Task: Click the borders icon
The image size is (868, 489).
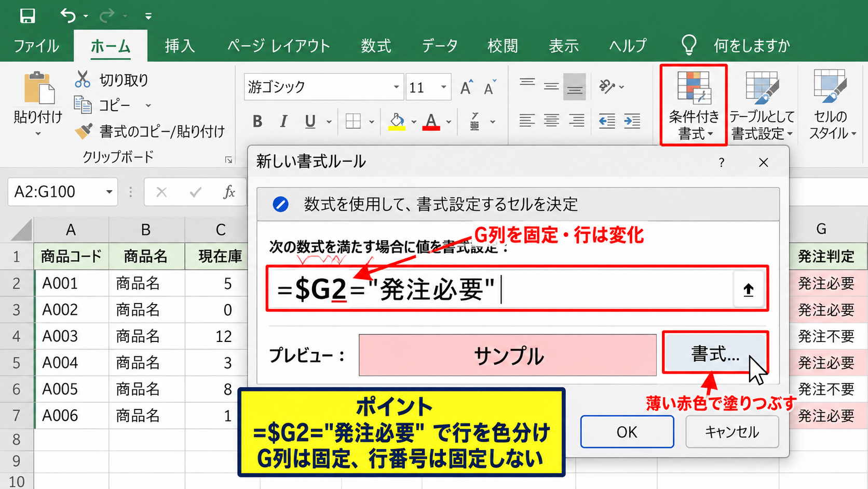Action: (353, 122)
